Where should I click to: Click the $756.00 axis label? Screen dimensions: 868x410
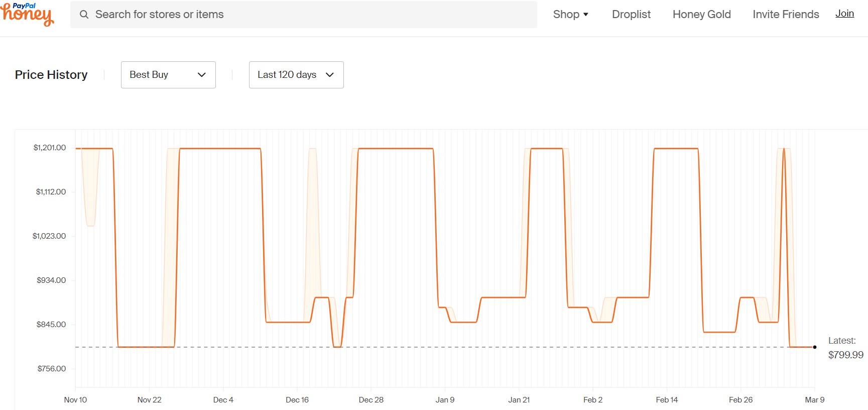(52, 369)
